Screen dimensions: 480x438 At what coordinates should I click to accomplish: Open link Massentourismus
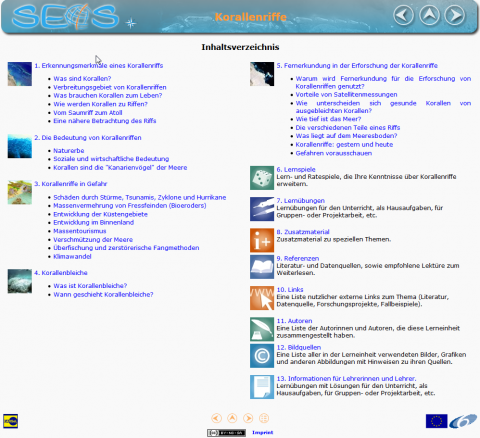tap(80, 231)
